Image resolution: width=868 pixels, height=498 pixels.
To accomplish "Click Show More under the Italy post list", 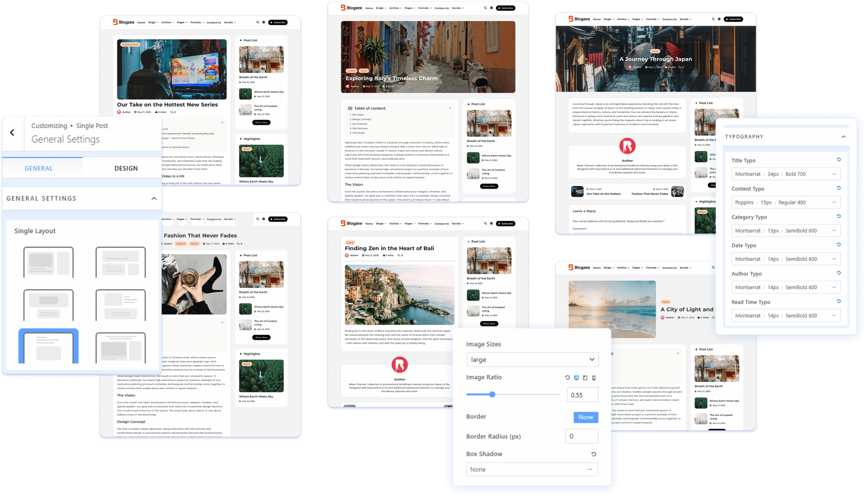I will [489, 186].
